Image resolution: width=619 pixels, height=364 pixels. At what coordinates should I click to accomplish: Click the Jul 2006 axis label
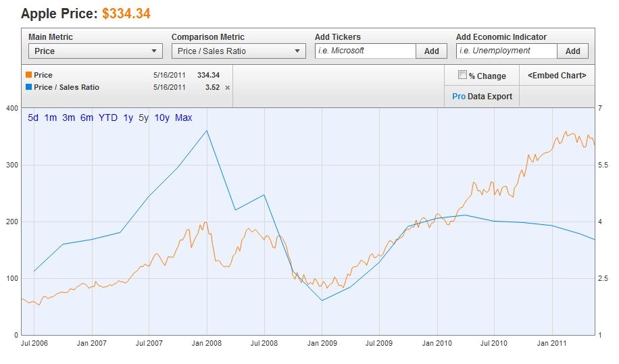coord(34,343)
